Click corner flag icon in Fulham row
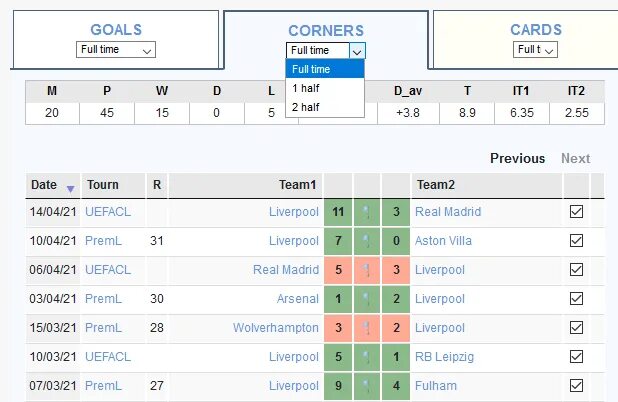This screenshot has height=402, width=618. tap(367, 386)
